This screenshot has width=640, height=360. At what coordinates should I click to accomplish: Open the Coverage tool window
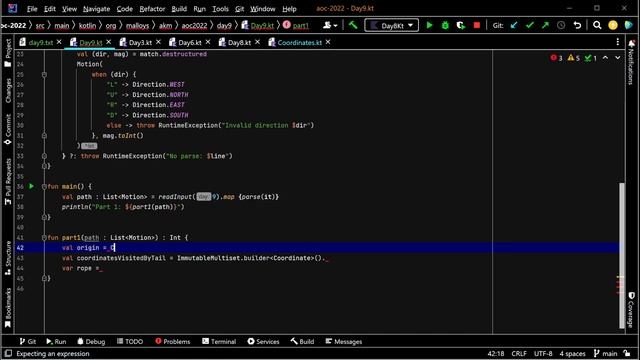click(x=631, y=310)
